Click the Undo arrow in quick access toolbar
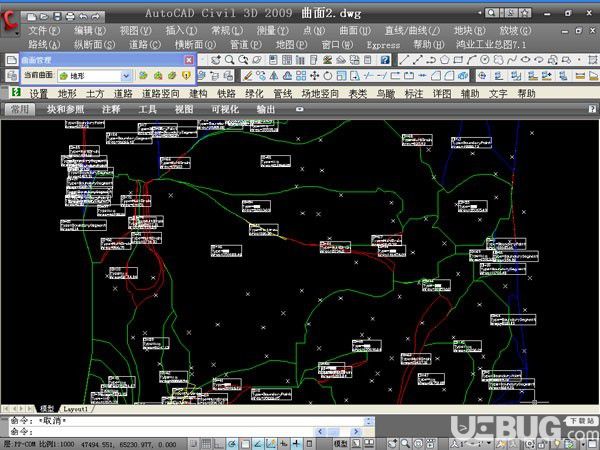600x450 pixels. [83, 16]
